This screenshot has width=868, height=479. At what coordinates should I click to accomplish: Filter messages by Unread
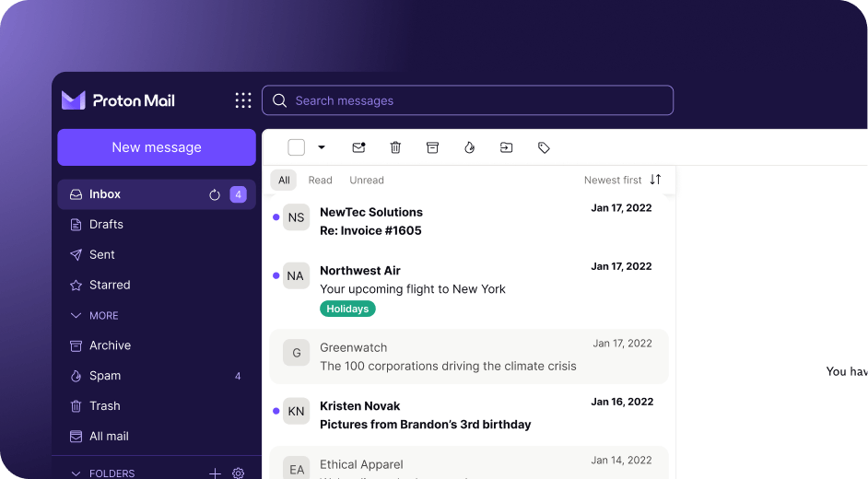(367, 181)
